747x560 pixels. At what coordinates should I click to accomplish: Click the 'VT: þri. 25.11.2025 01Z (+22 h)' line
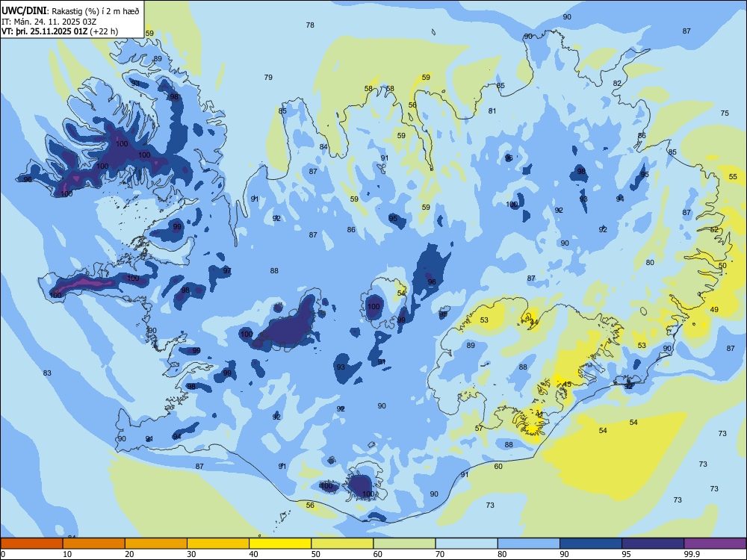[x=60, y=31]
